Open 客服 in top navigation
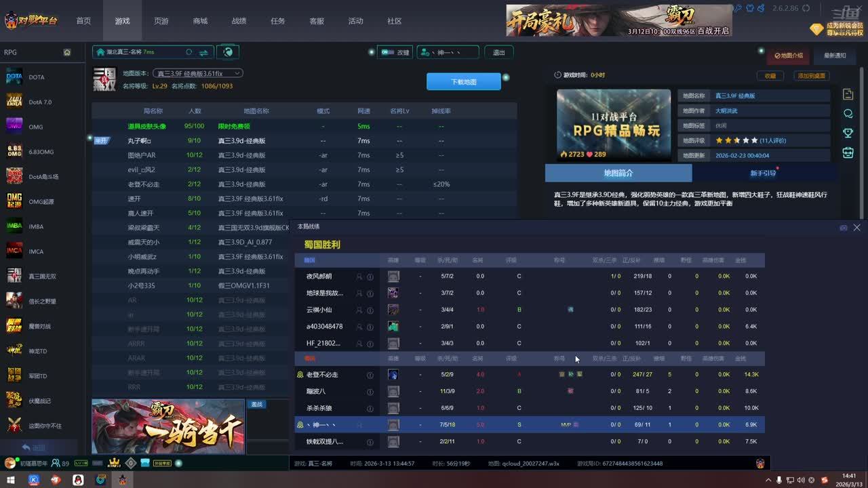Image resolution: width=868 pixels, height=488 pixels. point(317,21)
